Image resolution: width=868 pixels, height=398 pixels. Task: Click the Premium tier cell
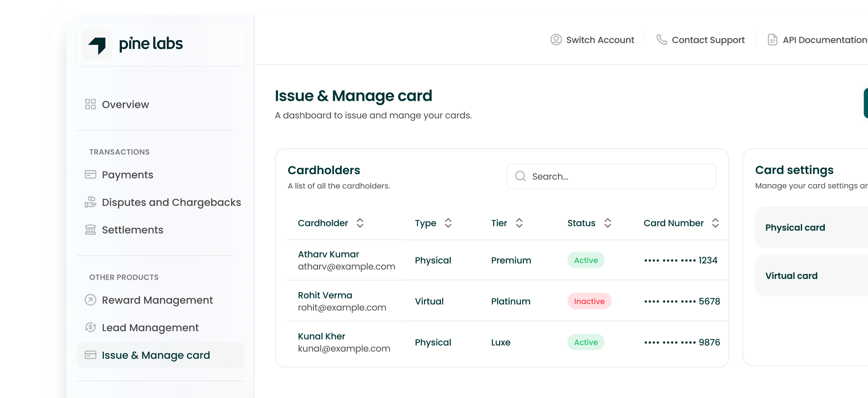coord(511,260)
